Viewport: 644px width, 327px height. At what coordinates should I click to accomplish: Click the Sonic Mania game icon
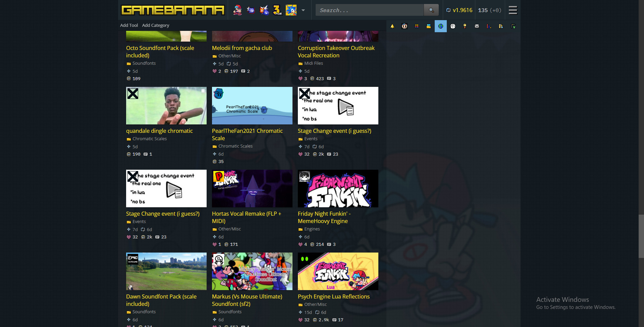point(291,10)
